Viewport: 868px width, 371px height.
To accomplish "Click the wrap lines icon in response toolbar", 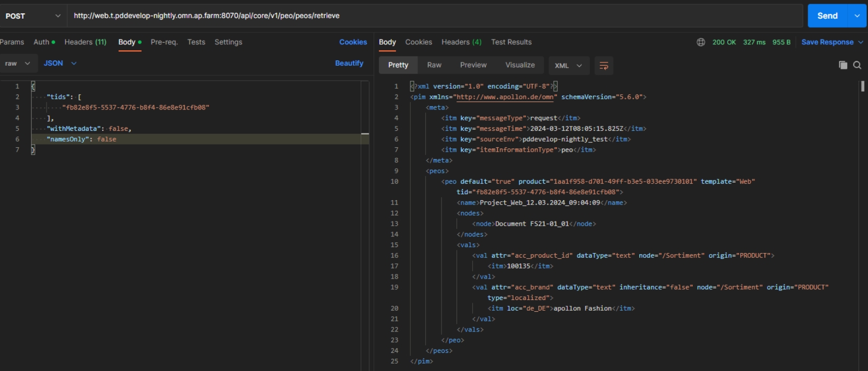I will point(603,66).
